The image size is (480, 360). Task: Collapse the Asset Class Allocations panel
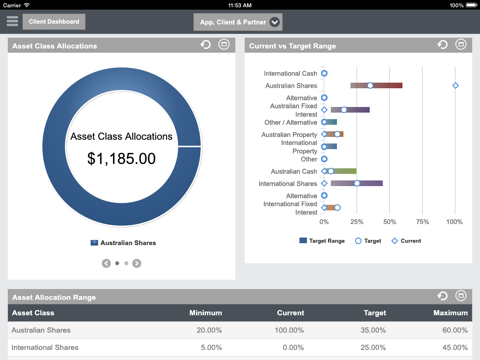tap(224, 44)
